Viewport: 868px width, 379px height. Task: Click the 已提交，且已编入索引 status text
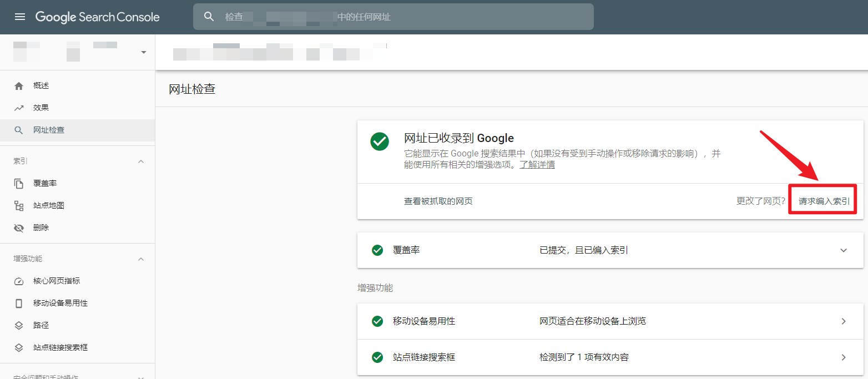tap(584, 250)
